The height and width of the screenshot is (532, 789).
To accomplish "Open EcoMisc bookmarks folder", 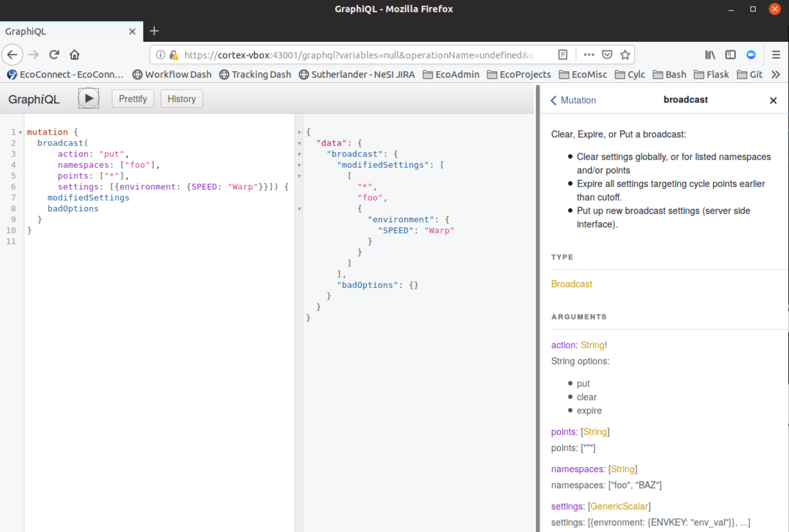I will (583, 75).
